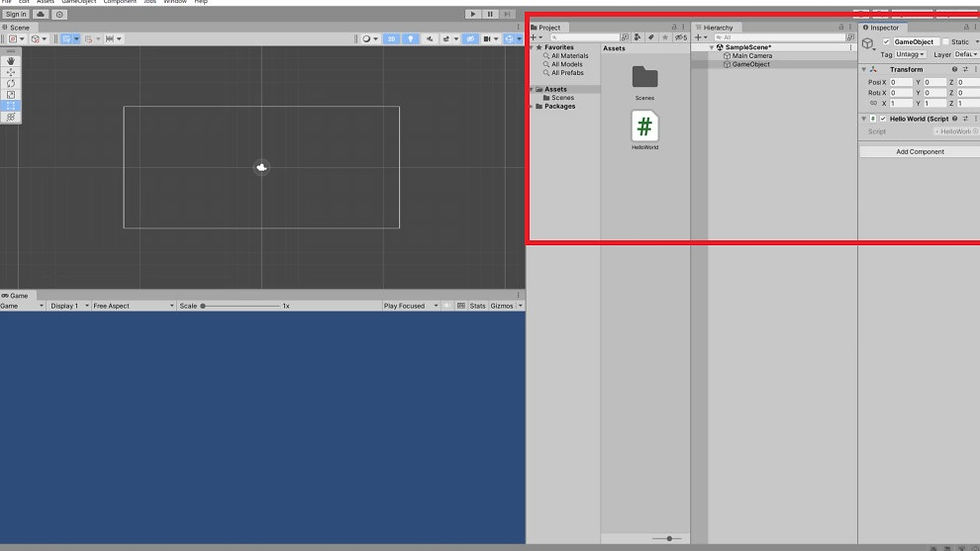This screenshot has height=551, width=980.
Task: Open the scene effects dropdown
Action: click(450, 39)
